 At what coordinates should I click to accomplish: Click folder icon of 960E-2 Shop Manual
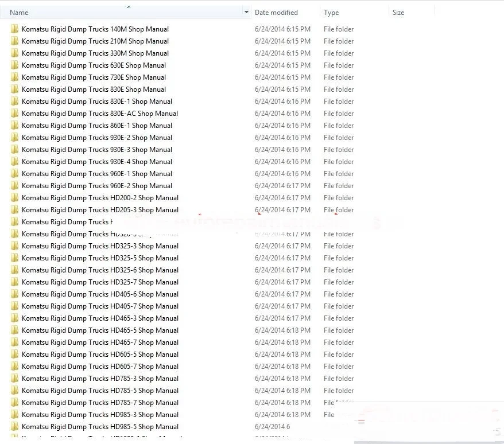pos(14,186)
